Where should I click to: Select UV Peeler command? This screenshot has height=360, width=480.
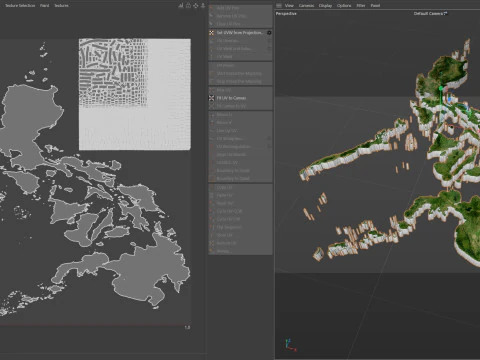(x=240, y=66)
